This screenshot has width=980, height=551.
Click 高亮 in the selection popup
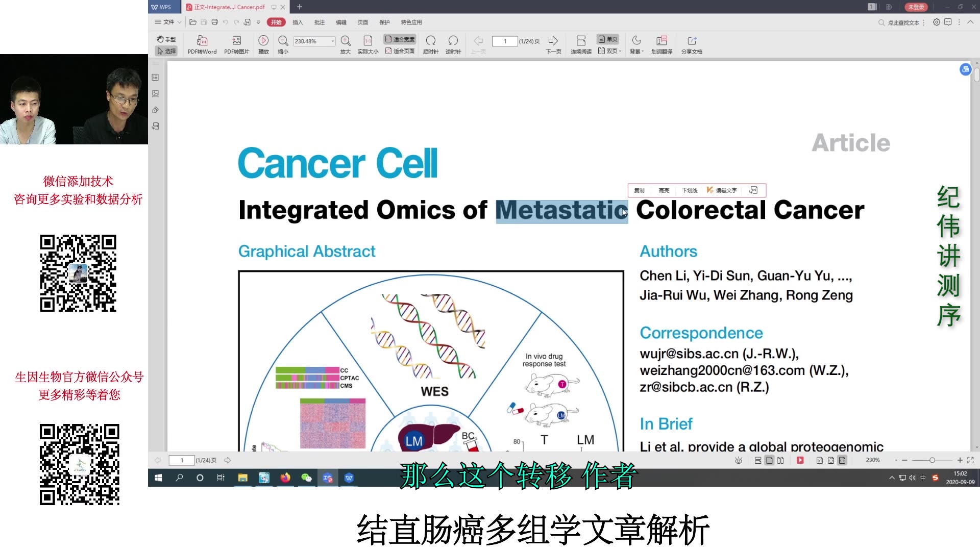coord(664,190)
